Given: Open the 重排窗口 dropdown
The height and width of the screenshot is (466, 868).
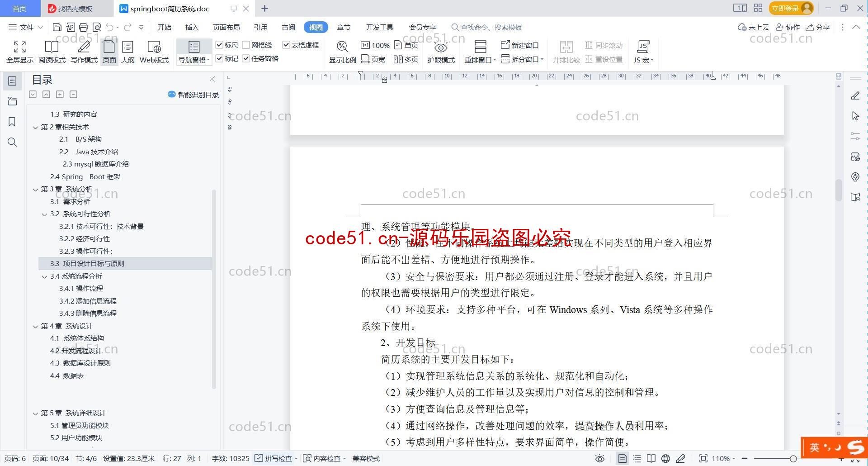Looking at the screenshot, I should 480,60.
